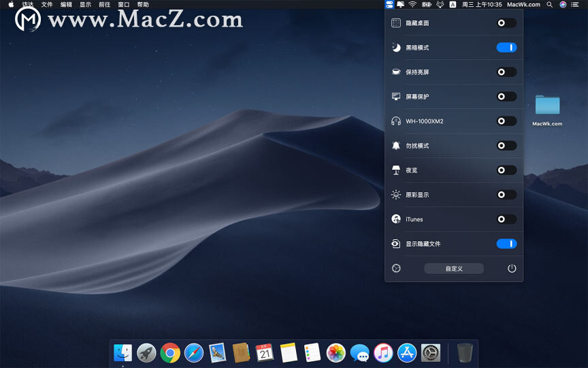Click the 夜览 lamp icon
This screenshot has height=368, width=588.
(x=396, y=170)
